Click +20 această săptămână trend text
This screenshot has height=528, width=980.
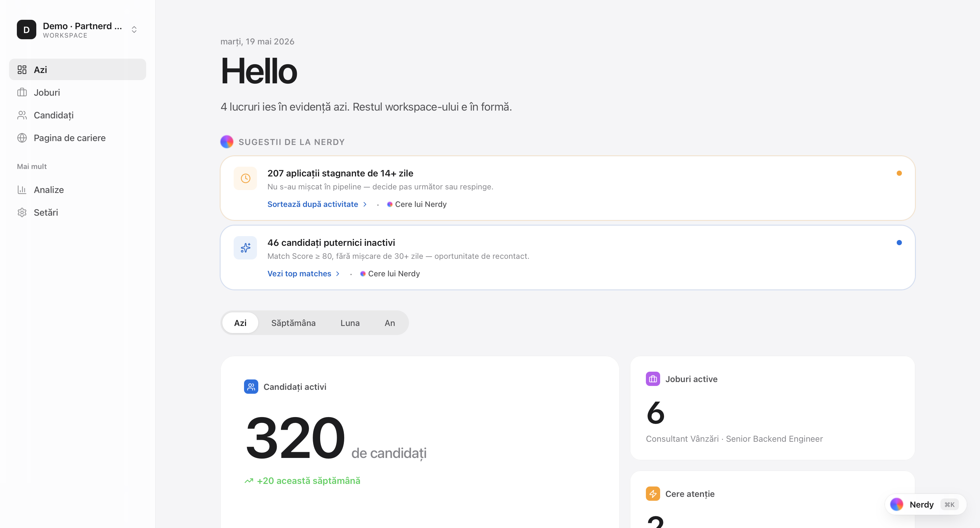click(309, 481)
